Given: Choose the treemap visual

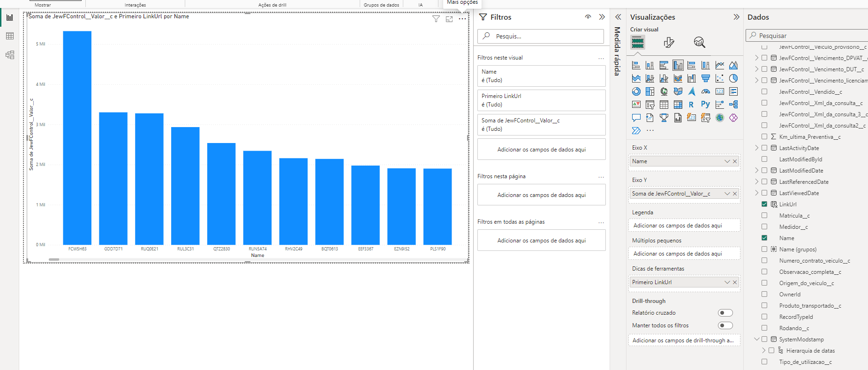Looking at the screenshot, I should [x=650, y=91].
